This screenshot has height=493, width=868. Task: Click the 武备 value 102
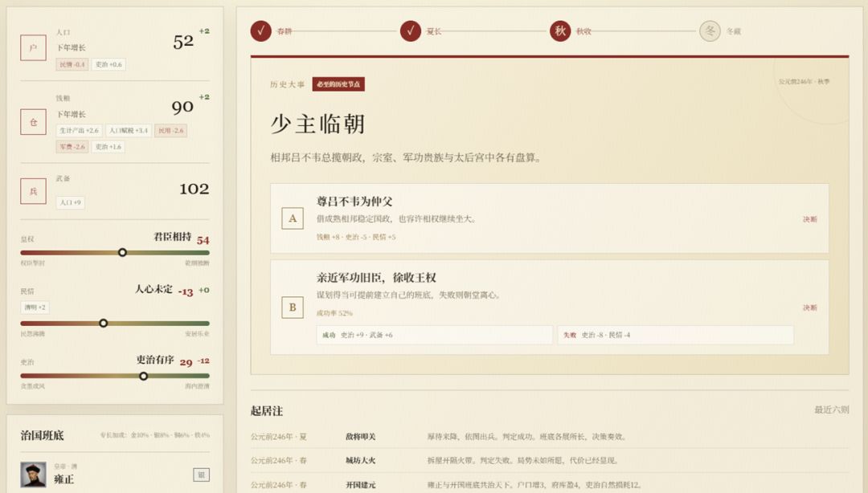(x=194, y=189)
